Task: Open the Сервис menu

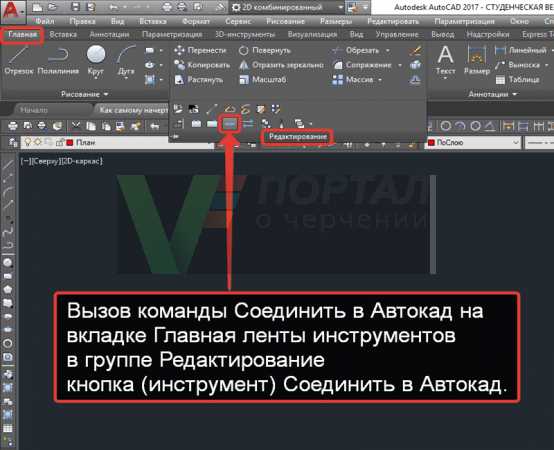Action: pos(238,21)
